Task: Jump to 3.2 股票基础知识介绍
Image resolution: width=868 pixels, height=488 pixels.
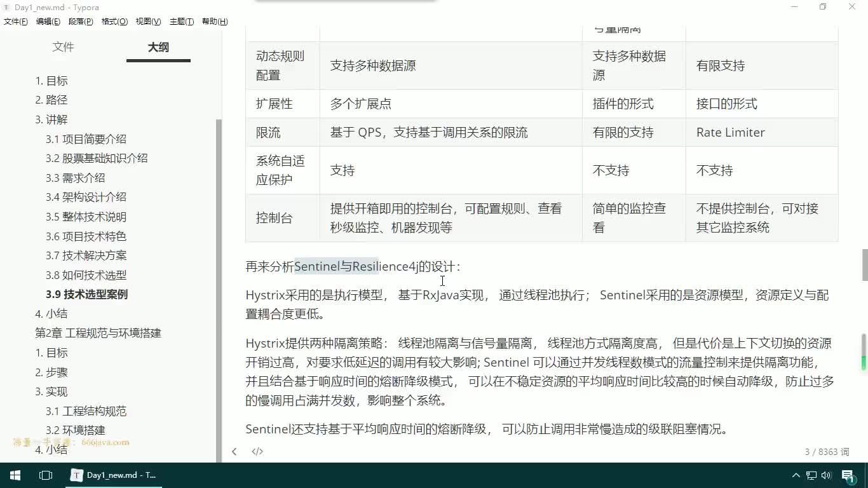Action: tap(97, 158)
